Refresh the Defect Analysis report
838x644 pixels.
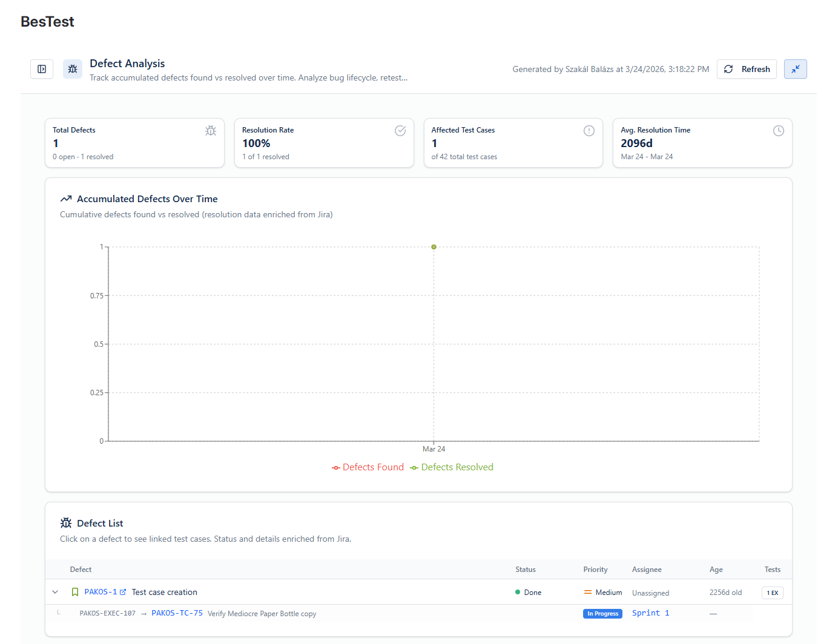[x=747, y=69]
